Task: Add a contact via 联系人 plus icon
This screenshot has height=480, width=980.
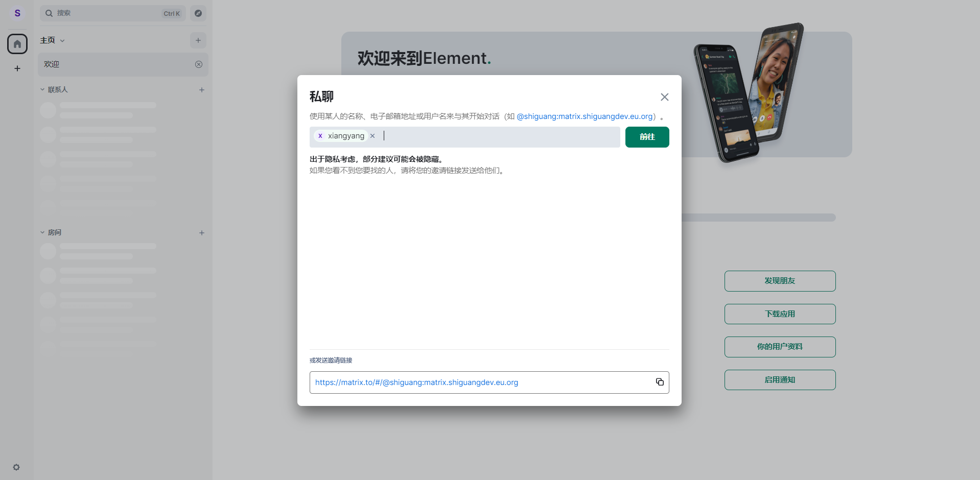Action: click(x=202, y=90)
